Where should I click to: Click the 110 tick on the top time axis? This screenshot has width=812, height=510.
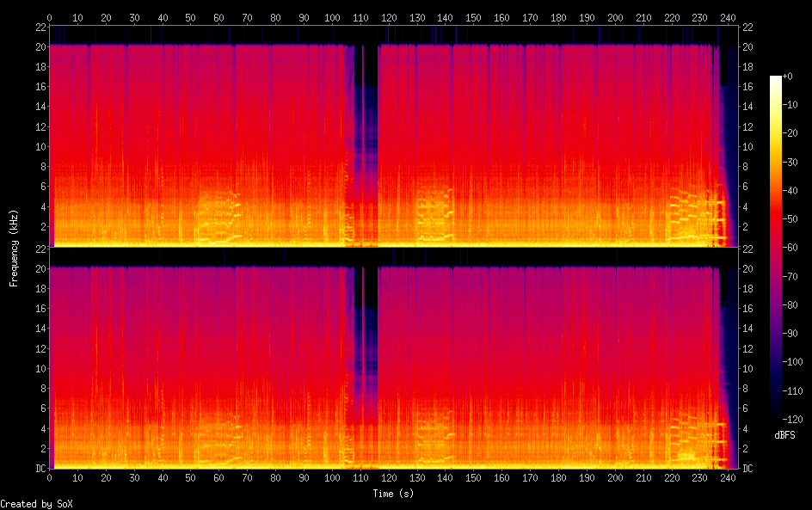[x=360, y=17]
